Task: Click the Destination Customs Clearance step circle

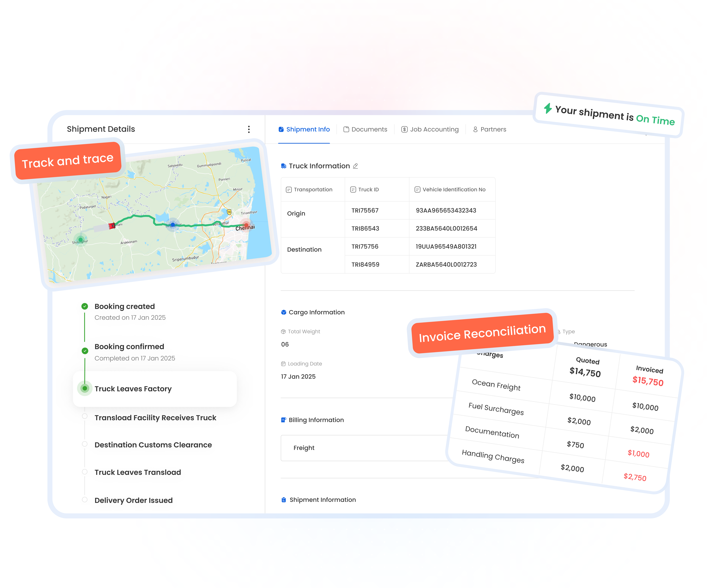Action: [x=85, y=444]
